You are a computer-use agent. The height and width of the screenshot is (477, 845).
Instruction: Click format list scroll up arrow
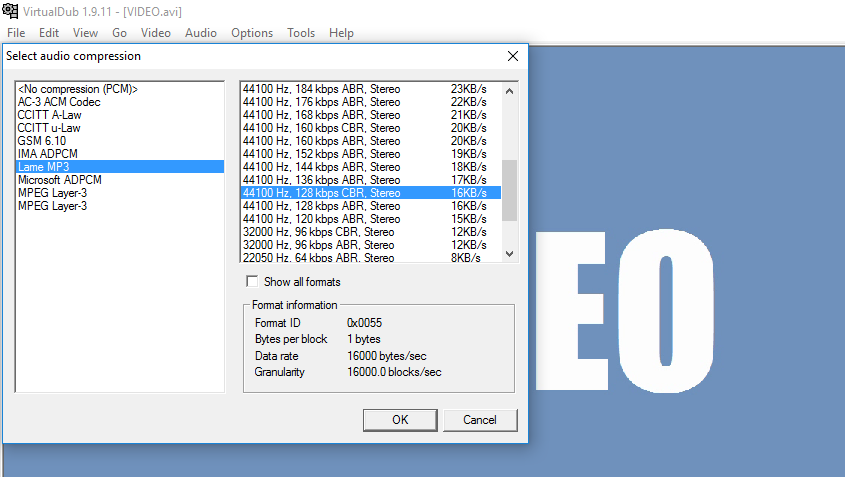(x=509, y=91)
